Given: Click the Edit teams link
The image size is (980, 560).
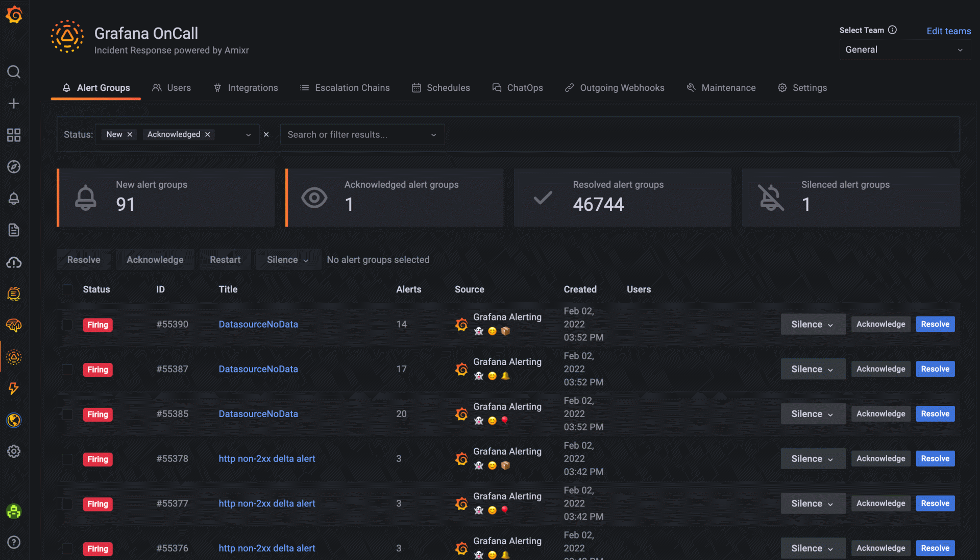Looking at the screenshot, I should tap(948, 31).
